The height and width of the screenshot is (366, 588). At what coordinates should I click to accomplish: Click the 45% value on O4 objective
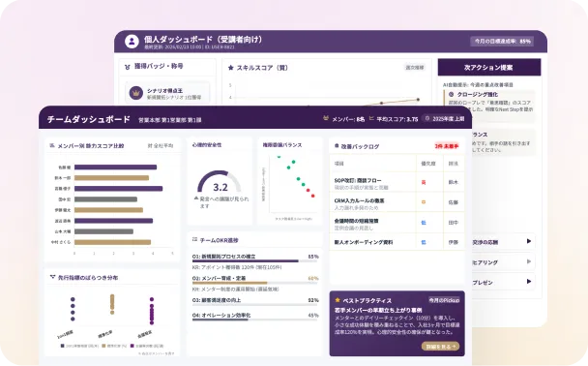(x=313, y=316)
